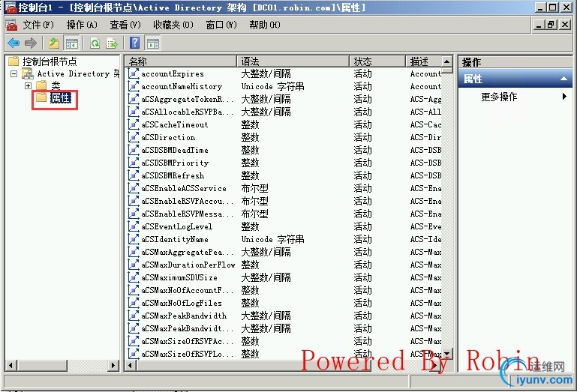Click the Refresh toolbar icon
Viewport: 577px width, 392px height.
click(95, 43)
